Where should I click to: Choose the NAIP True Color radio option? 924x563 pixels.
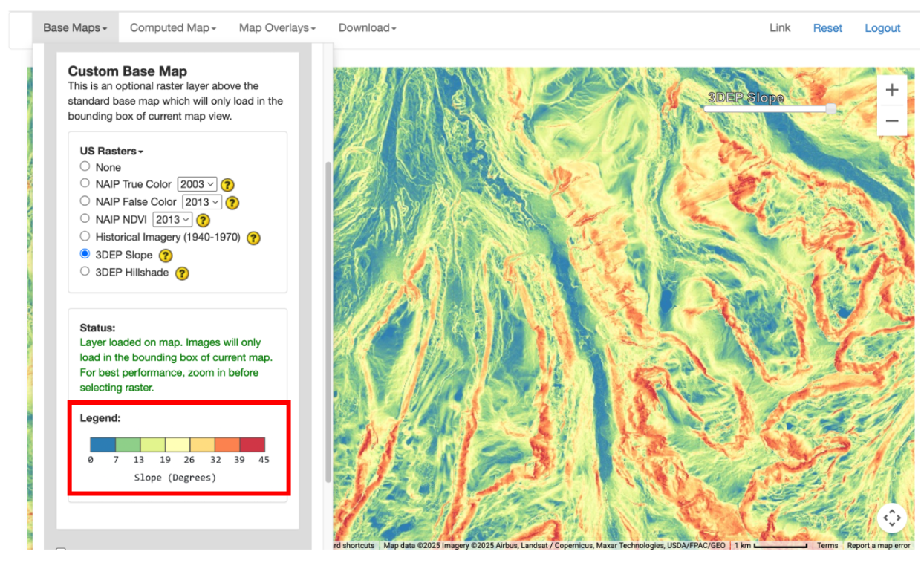[x=85, y=183]
